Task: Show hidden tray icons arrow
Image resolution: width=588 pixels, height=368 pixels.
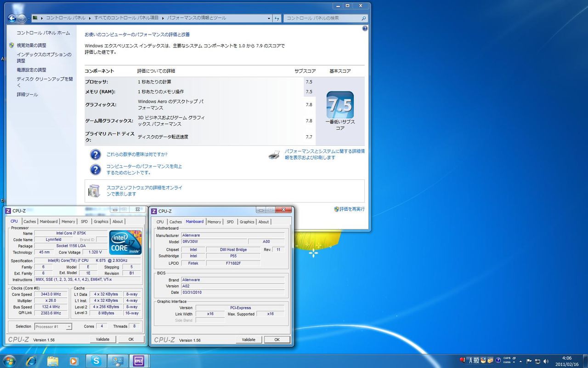Action: coord(521,361)
